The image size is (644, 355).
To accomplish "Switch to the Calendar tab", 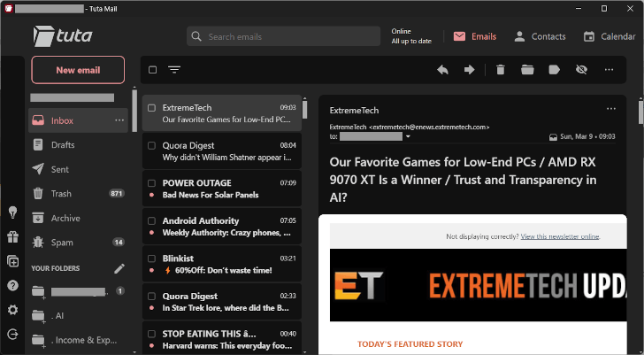I will click(x=609, y=36).
